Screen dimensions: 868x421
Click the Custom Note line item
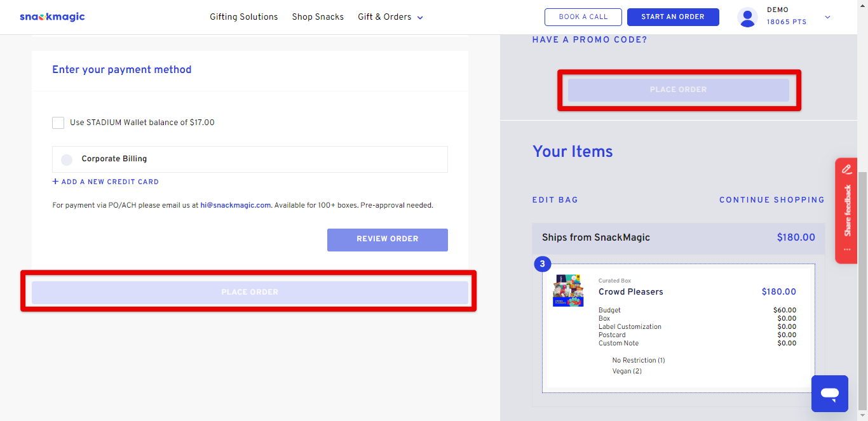697,344
